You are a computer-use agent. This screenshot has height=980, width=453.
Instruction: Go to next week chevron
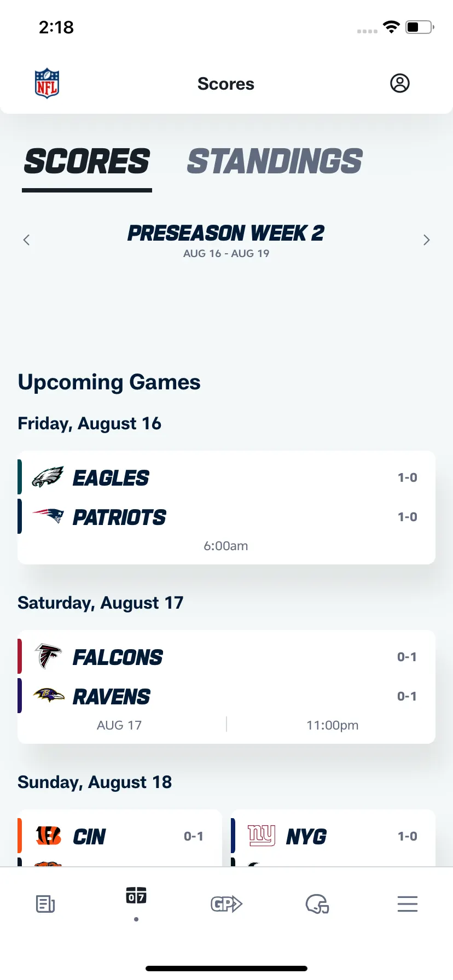427,240
